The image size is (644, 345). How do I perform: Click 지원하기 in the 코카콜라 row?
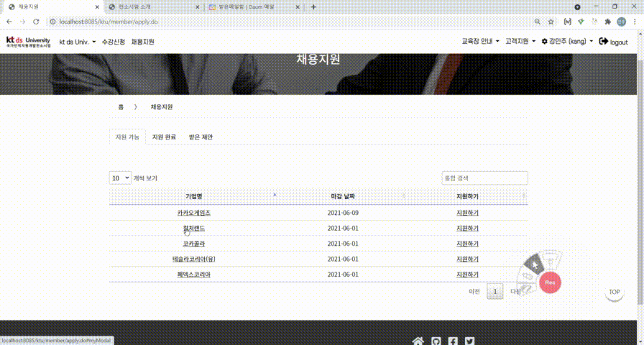467,244
